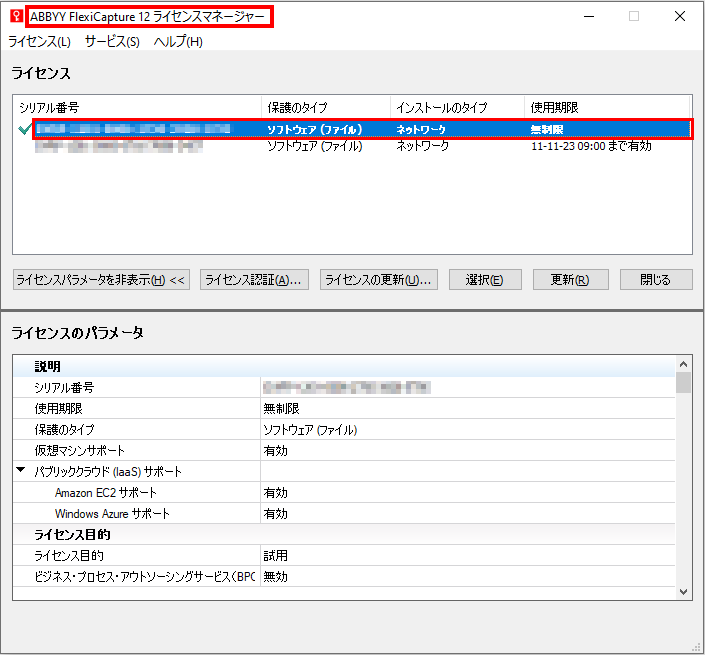The height and width of the screenshot is (655, 705).
Task: Open the ライセンス(L) menu
Action: (x=40, y=42)
